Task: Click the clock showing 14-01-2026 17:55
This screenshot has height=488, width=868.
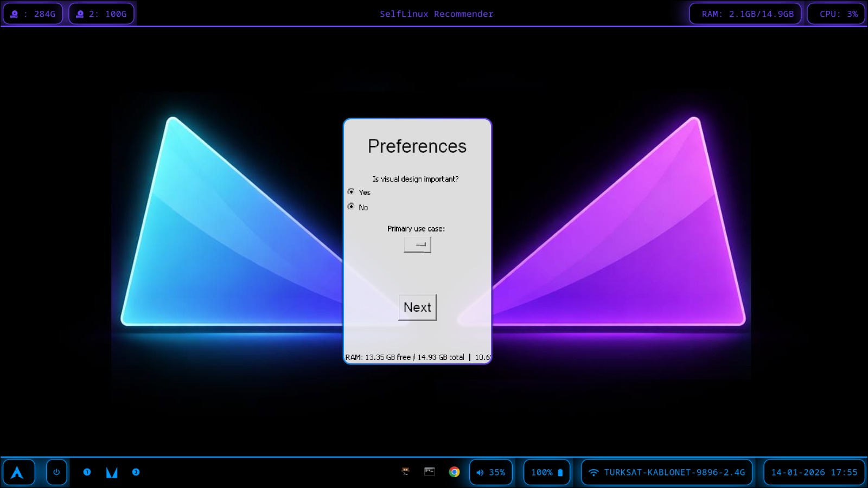Action: (x=813, y=472)
